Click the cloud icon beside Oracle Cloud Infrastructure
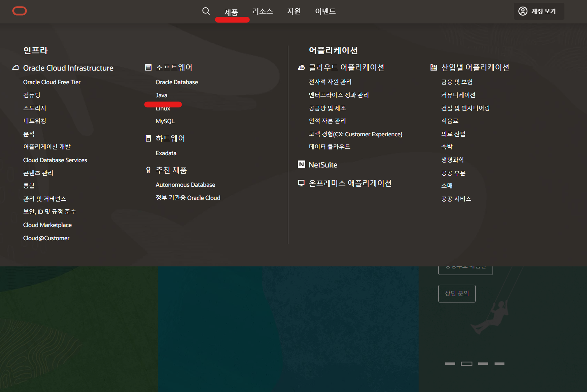 (x=16, y=68)
